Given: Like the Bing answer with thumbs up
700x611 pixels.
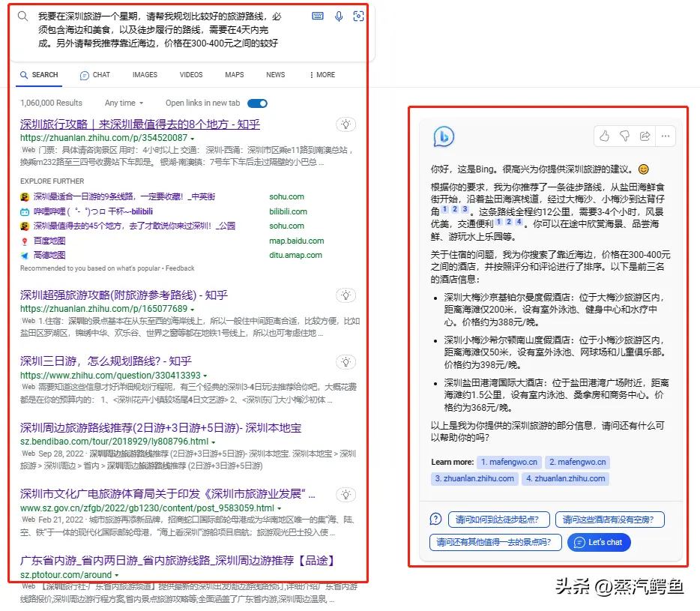Looking at the screenshot, I should click(605, 136).
